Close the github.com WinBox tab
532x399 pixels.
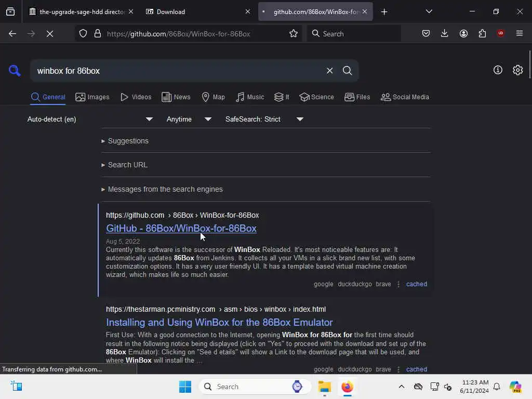365,11
